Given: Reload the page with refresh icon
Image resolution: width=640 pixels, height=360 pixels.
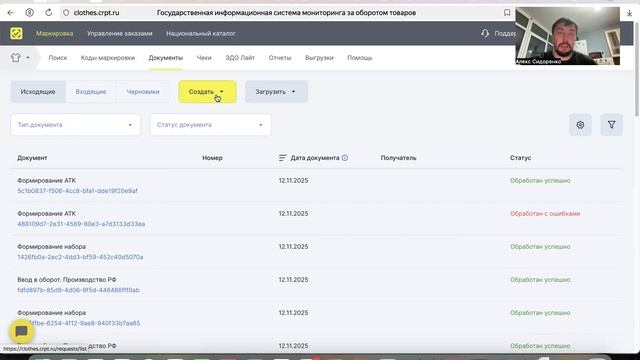Looking at the screenshot, I should tap(49, 13).
